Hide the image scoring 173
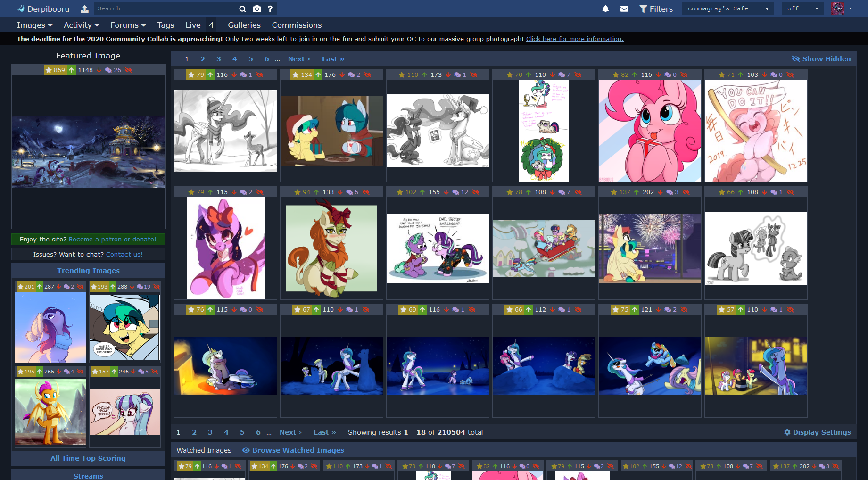868x480 pixels. [x=474, y=74]
